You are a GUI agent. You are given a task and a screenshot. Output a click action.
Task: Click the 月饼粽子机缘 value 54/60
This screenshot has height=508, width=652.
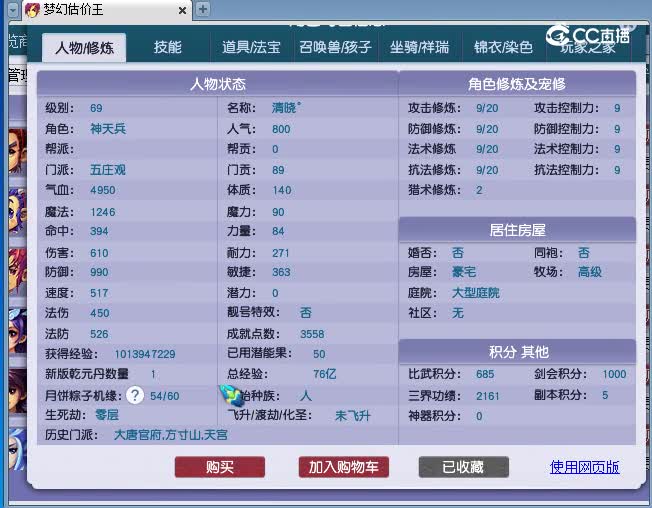[165, 396]
